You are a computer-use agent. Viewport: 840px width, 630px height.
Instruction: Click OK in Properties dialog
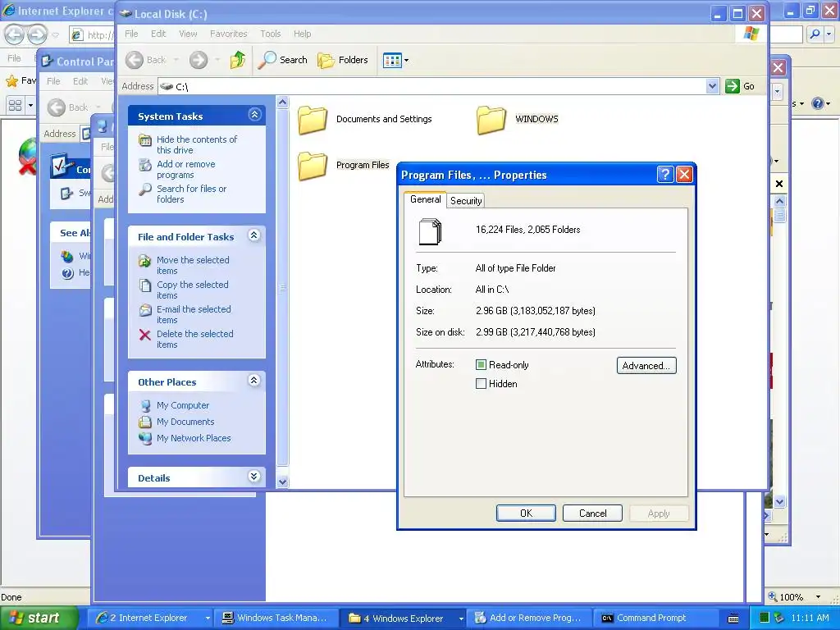pyautogui.click(x=526, y=514)
